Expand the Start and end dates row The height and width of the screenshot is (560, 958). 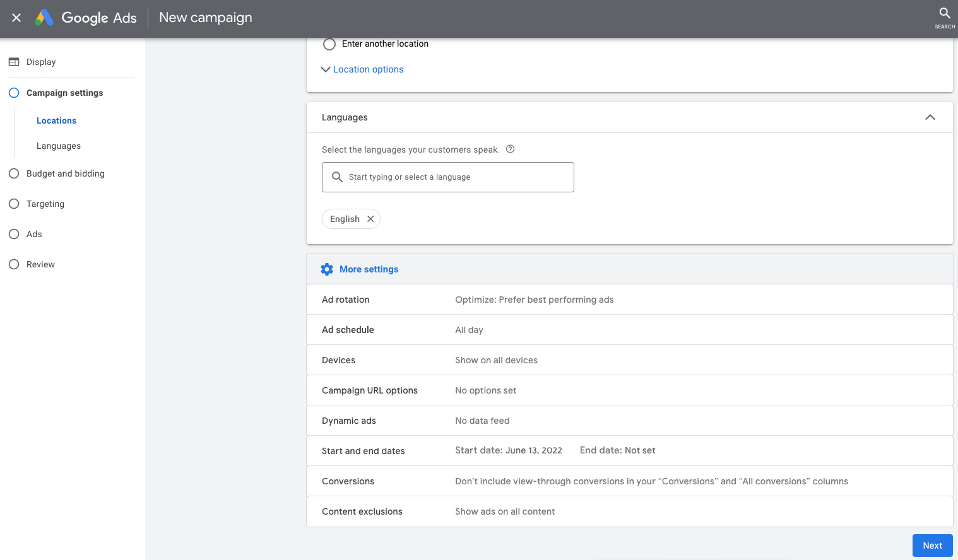pyautogui.click(x=629, y=451)
